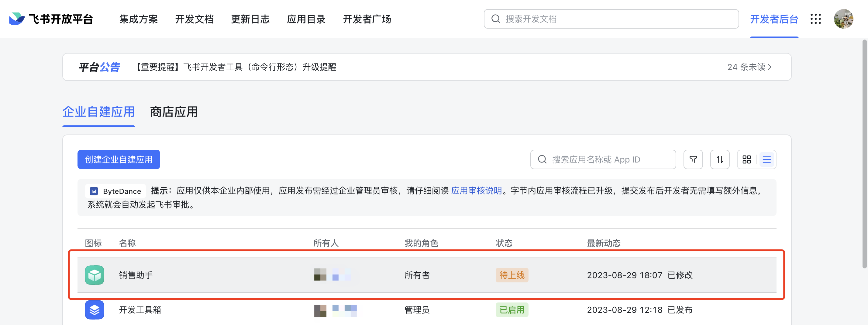Switch to list view layout
The image size is (868, 325).
point(766,159)
